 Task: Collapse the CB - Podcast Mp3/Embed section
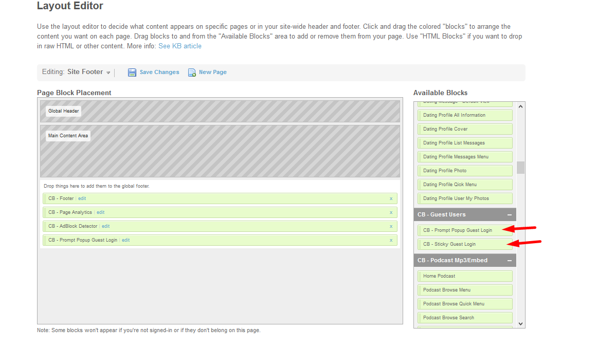pyautogui.click(x=509, y=261)
